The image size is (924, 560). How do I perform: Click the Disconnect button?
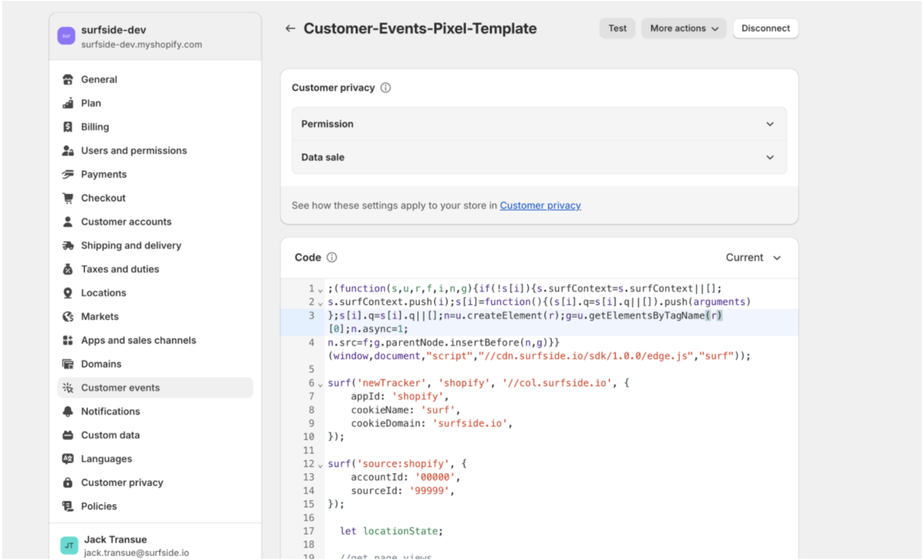point(765,28)
